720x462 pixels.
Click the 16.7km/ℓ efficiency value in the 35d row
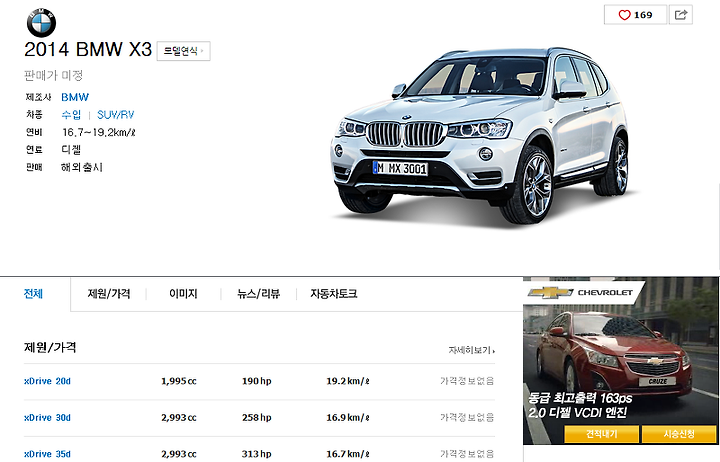[x=348, y=454]
